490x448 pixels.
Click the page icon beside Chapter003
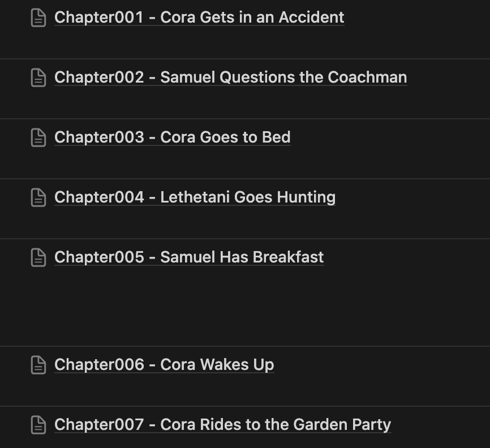pos(38,137)
